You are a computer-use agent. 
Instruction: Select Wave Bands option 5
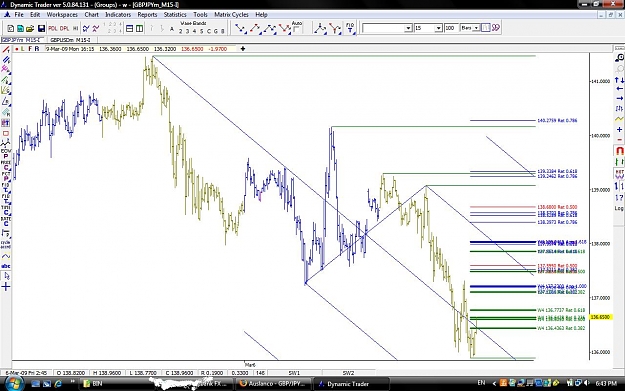(201, 31)
